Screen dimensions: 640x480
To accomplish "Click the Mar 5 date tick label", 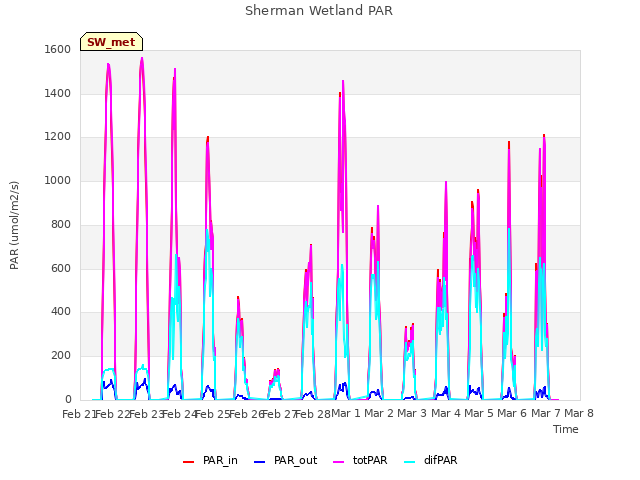I will (479, 413).
